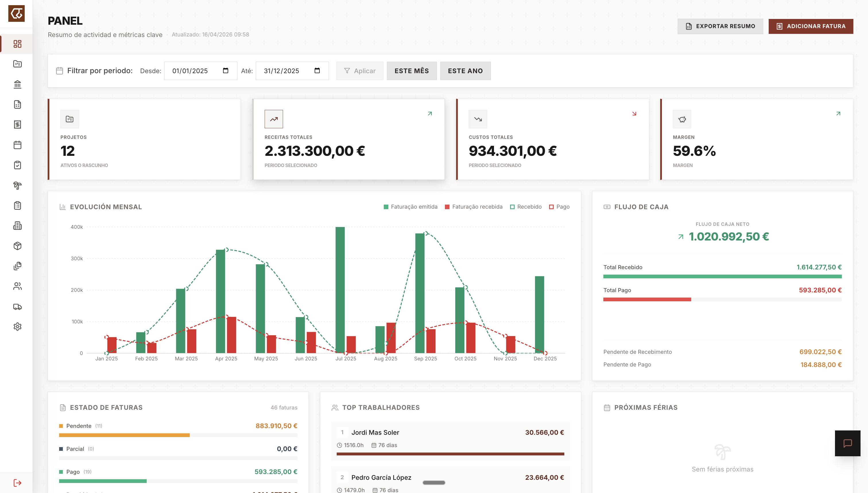Open the chat bubble widget
The height and width of the screenshot is (493, 868).
[x=847, y=443]
